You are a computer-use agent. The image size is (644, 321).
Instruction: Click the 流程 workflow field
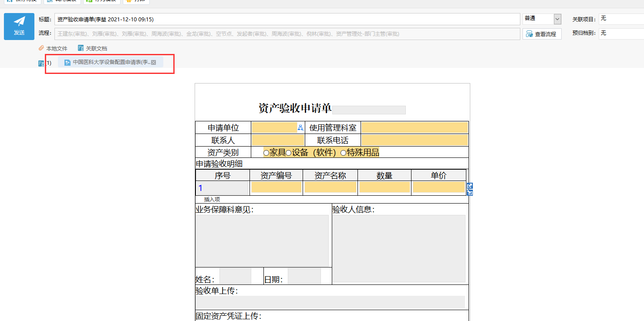(x=287, y=34)
